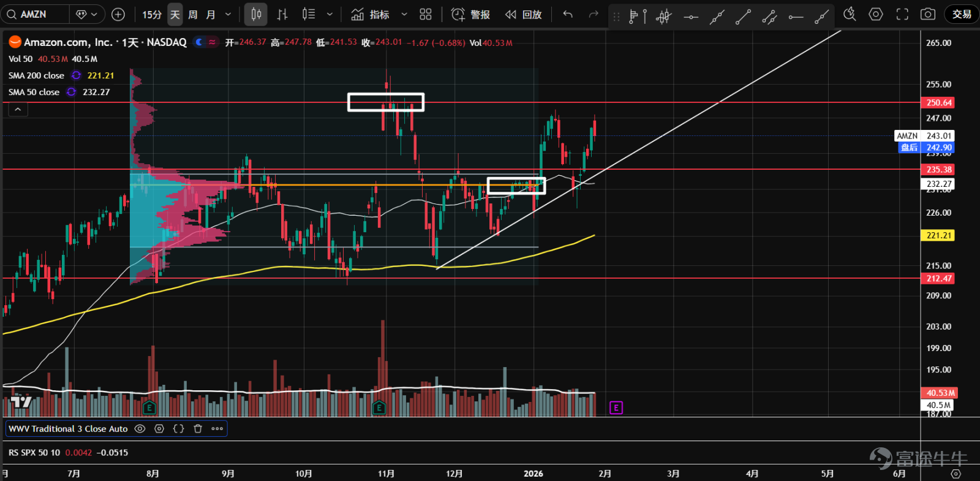The height and width of the screenshot is (481, 980).
Task: Hide the WWV Traditional indicator with eye icon
Action: point(140,429)
